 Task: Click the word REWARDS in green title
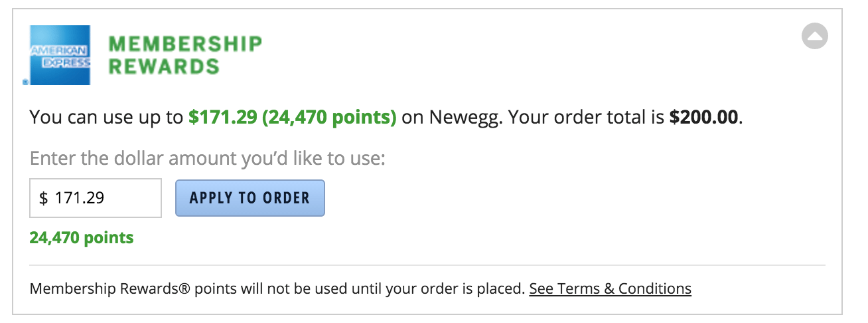click(163, 66)
